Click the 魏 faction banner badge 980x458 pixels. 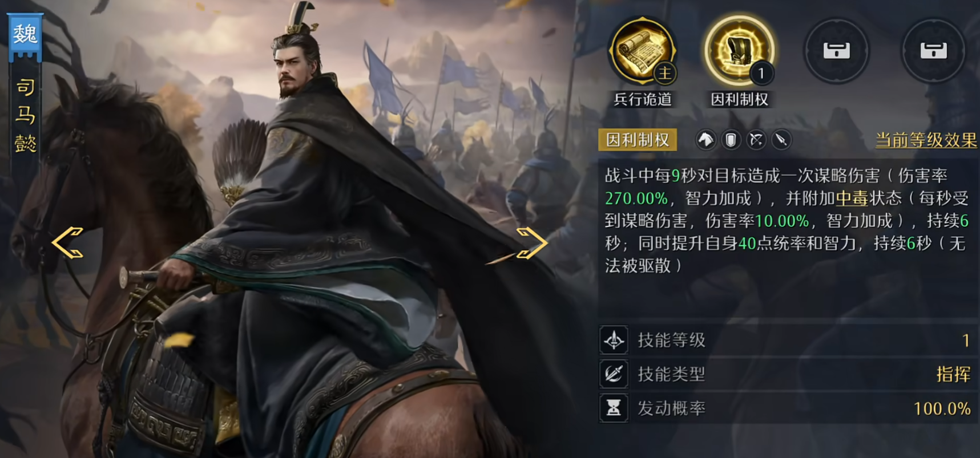coord(25,35)
